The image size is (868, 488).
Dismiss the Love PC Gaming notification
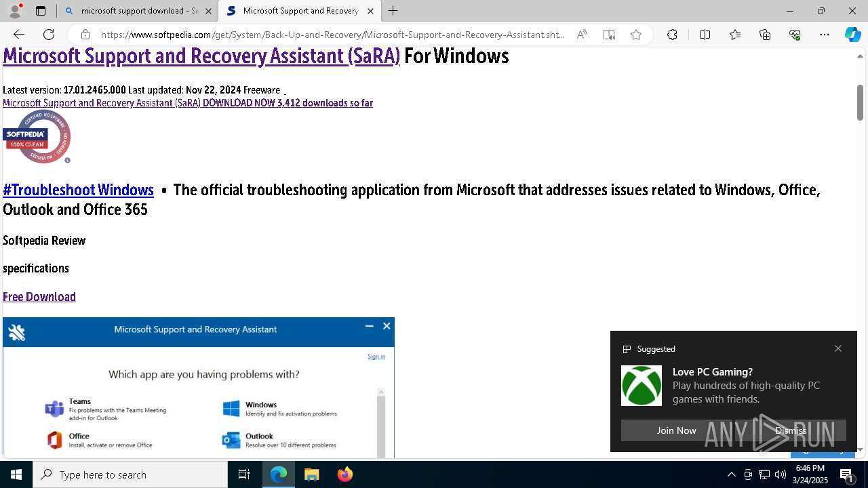pyautogui.click(x=791, y=430)
